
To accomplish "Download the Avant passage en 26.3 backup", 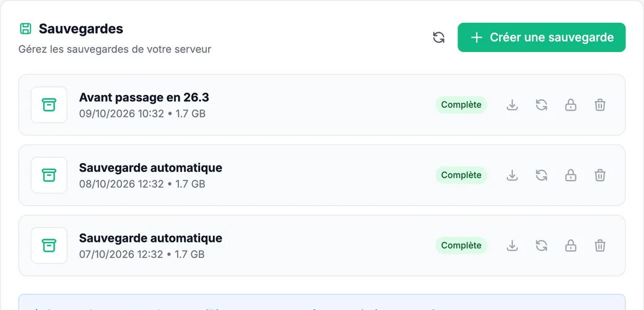I will pos(511,105).
